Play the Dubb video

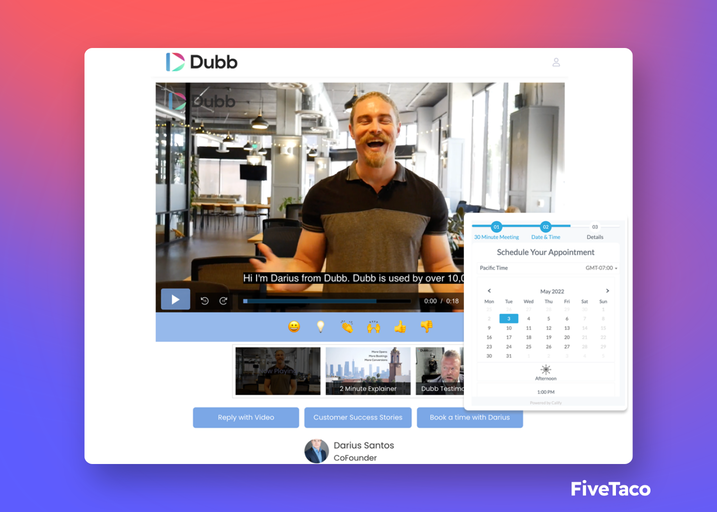[x=175, y=299]
